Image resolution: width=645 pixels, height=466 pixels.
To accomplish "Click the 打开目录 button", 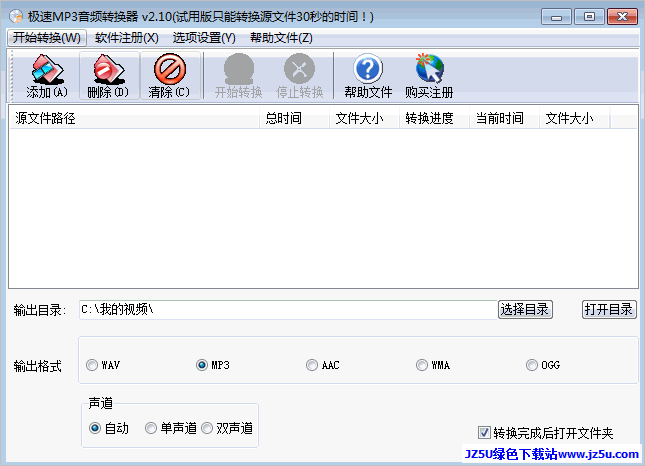I will [609, 309].
